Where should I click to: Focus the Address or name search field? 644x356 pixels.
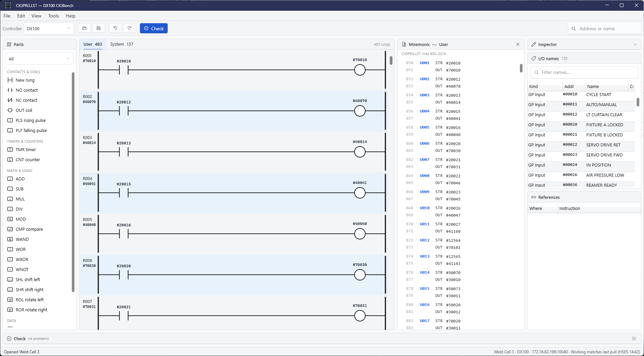pyautogui.click(x=604, y=29)
